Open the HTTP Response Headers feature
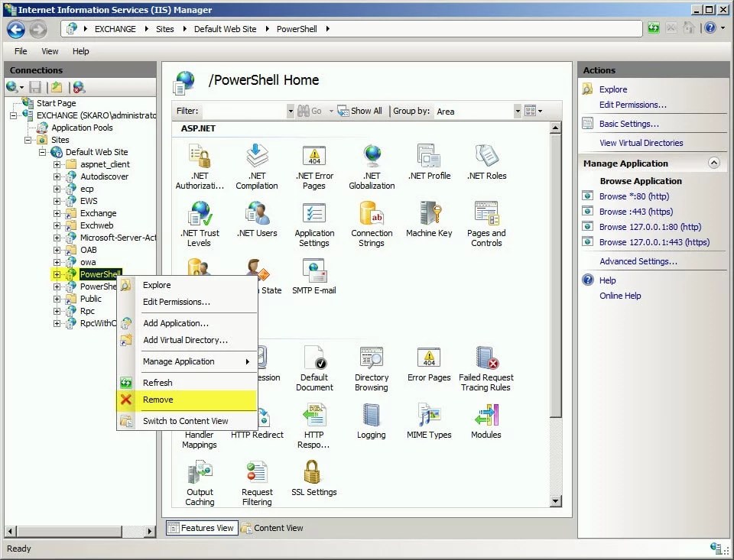The image size is (734, 560). pos(314,426)
